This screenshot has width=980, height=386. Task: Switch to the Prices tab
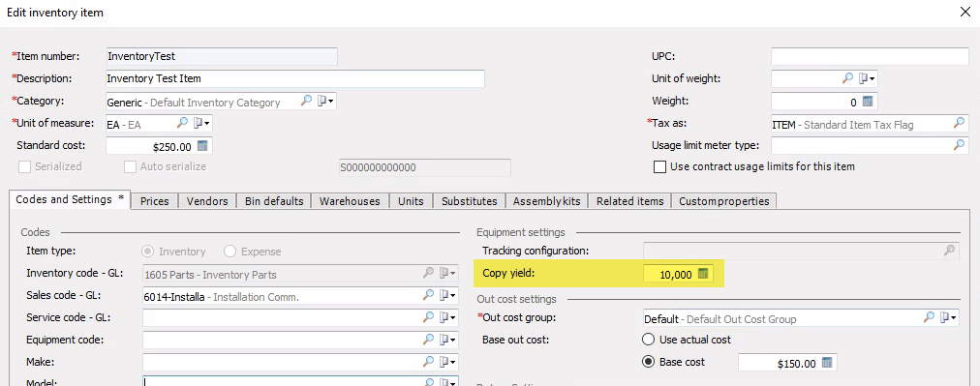pos(155,201)
